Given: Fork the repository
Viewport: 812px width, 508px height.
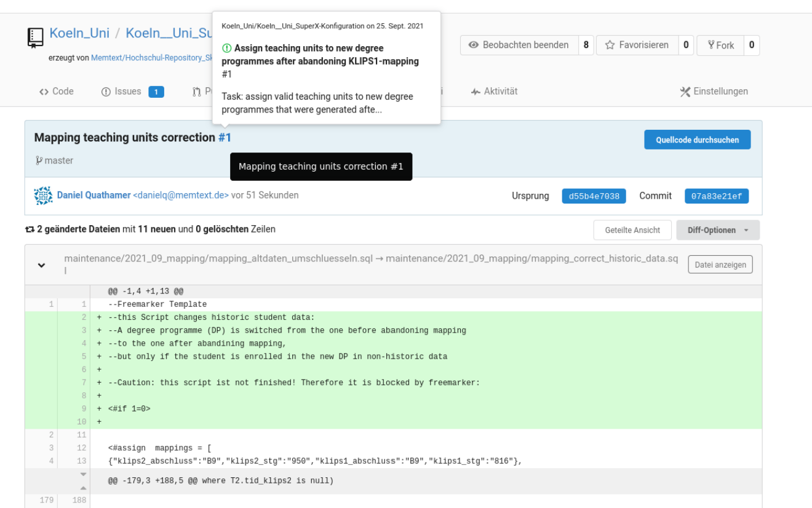Looking at the screenshot, I should pos(720,45).
